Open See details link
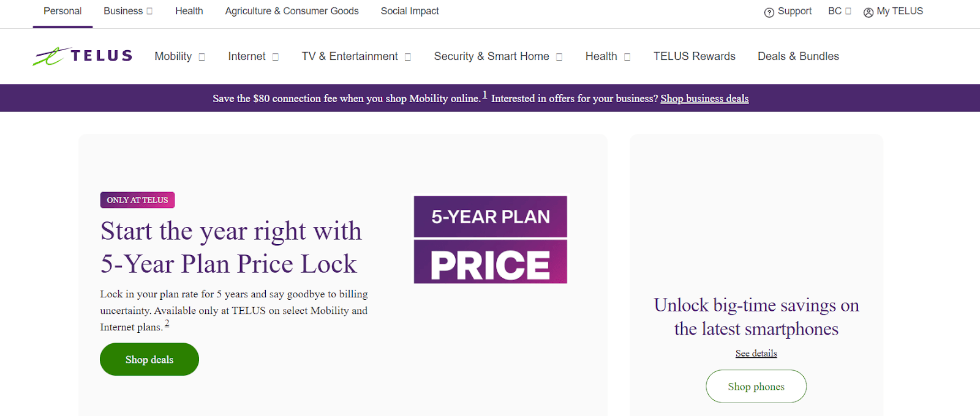The width and height of the screenshot is (980, 416). coord(756,354)
